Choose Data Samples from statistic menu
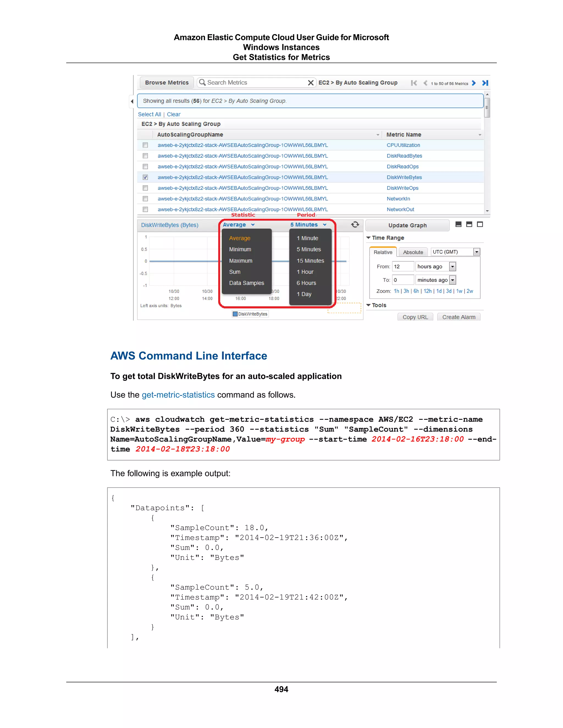The image size is (563, 728). point(247,283)
